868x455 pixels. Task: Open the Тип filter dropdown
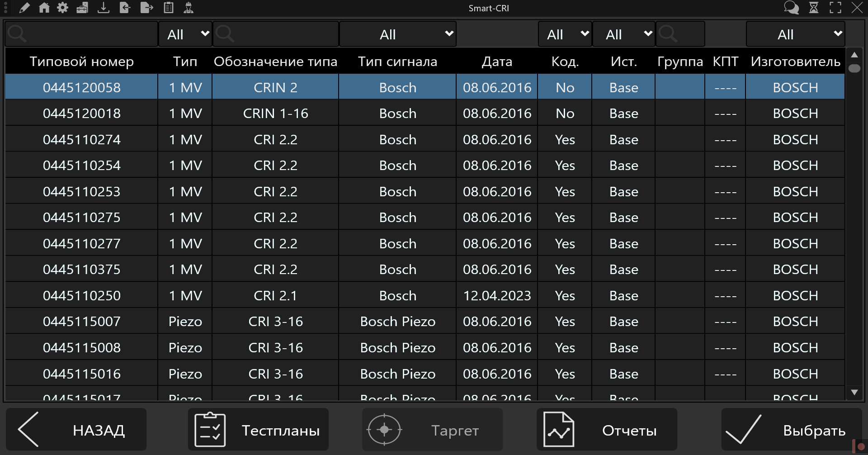click(185, 34)
